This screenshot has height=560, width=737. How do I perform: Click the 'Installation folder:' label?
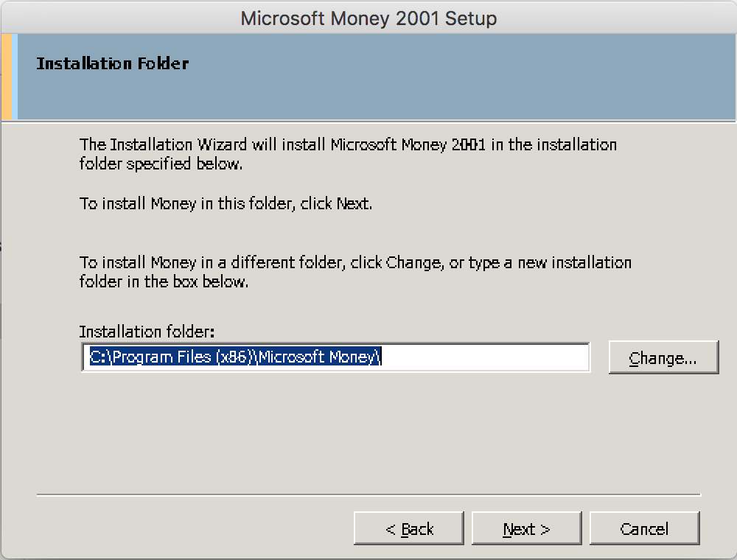point(147,332)
